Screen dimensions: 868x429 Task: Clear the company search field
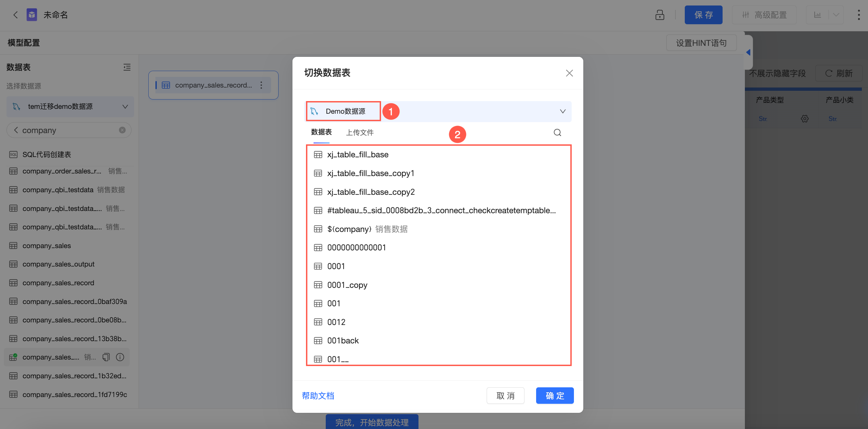[122, 130]
